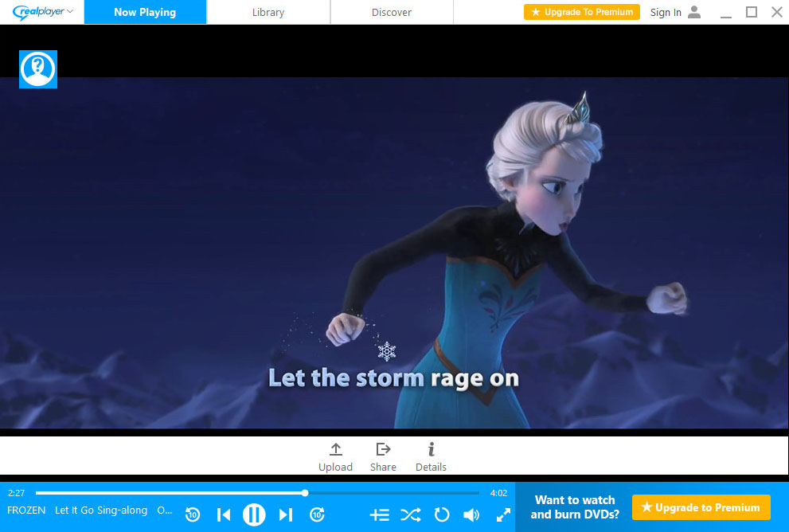Screen dimensions: 789x532
Task: Click the top Upgrade To Premium button
Action: [x=582, y=12]
